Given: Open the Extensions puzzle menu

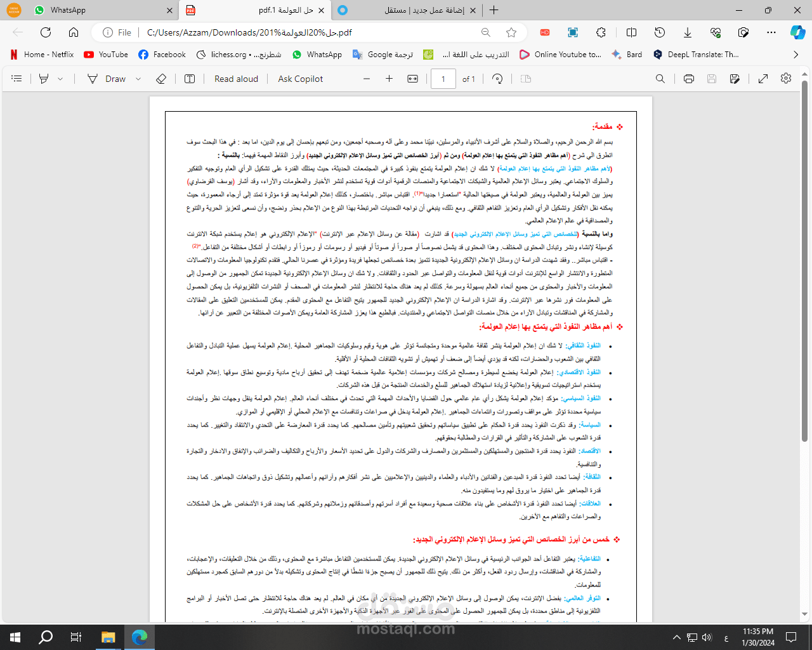Looking at the screenshot, I should click(x=601, y=32).
